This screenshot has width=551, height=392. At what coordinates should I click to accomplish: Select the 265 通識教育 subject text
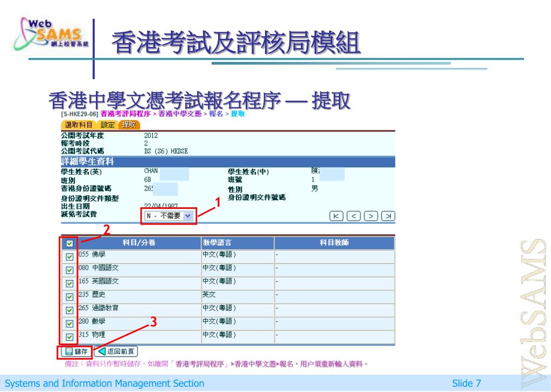[x=99, y=307]
